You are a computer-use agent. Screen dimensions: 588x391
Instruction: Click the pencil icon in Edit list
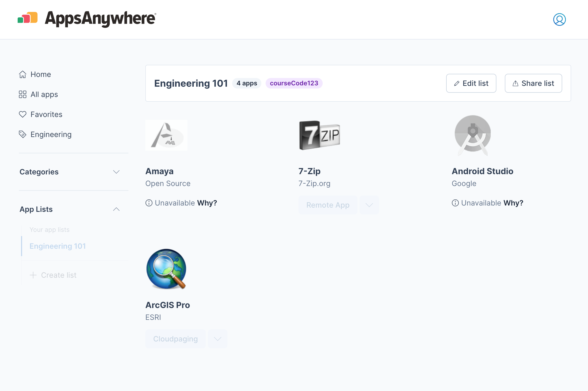pos(457,84)
